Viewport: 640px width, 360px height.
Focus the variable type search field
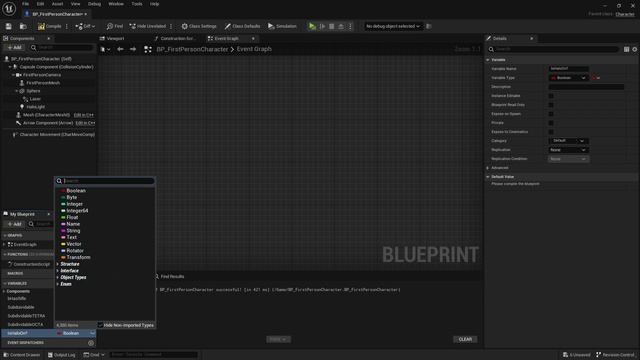[105, 181]
